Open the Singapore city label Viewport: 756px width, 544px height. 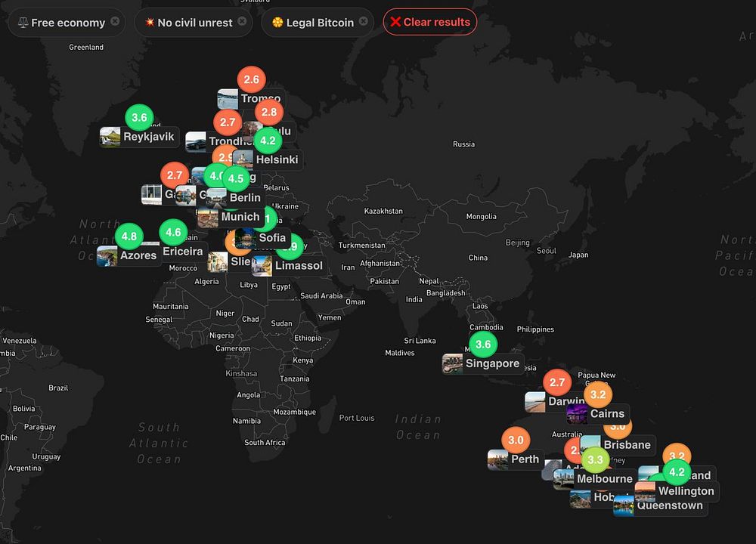click(x=492, y=363)
